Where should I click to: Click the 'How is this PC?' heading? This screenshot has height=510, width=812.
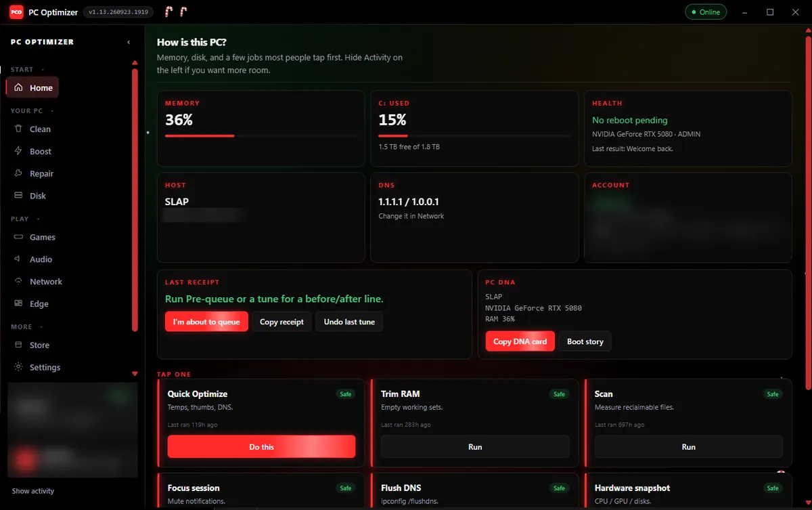tap(191, 42)
